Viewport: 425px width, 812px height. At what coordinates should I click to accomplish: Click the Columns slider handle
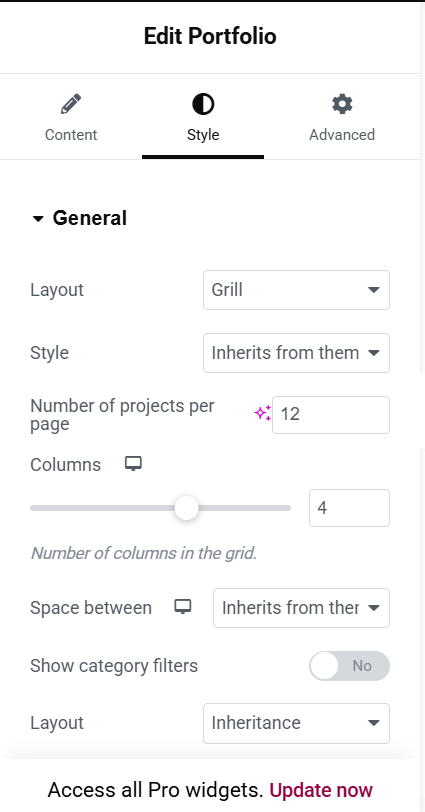click(x=186, y=508)
